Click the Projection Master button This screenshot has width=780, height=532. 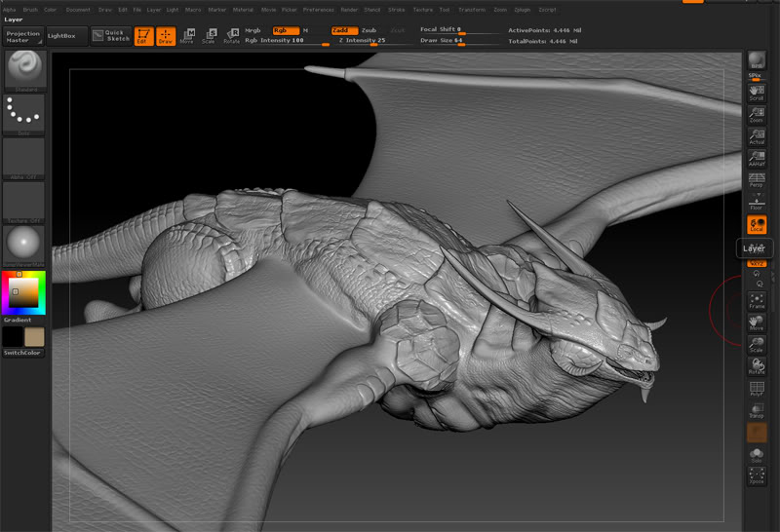point(22,36)
